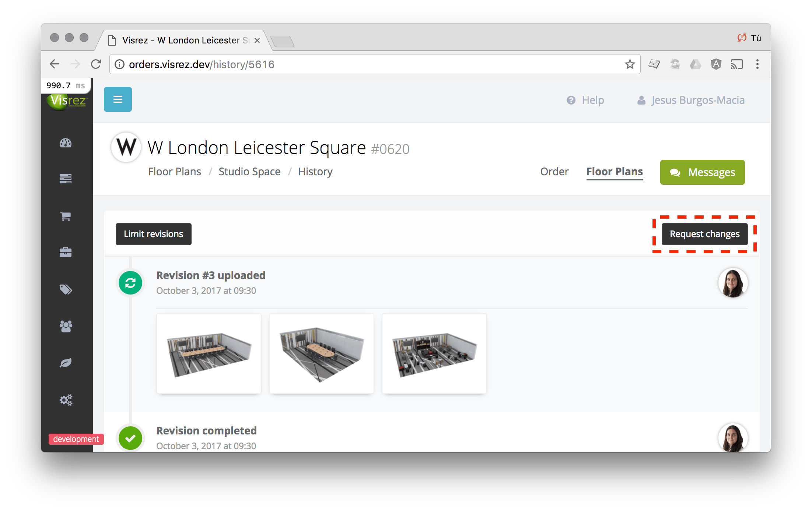This screenshot has width=812, height=511.
Task: Open the Help link
Action: pos(585,100)
